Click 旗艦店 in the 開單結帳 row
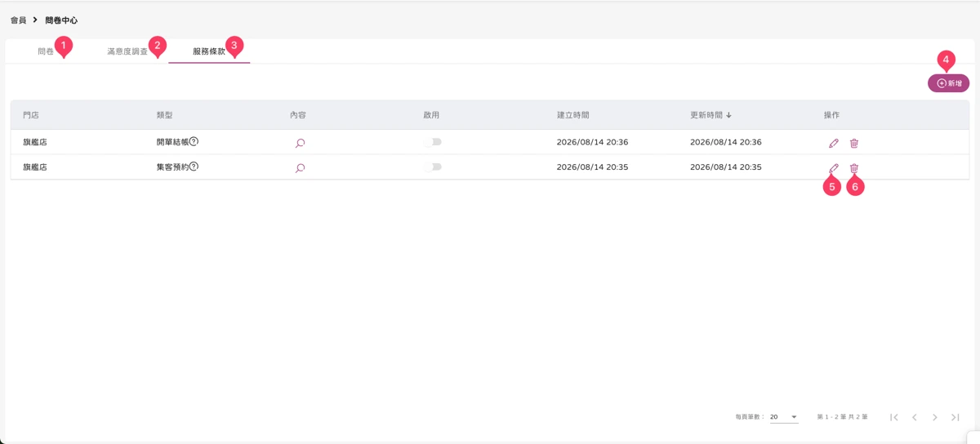 point(35,142)
